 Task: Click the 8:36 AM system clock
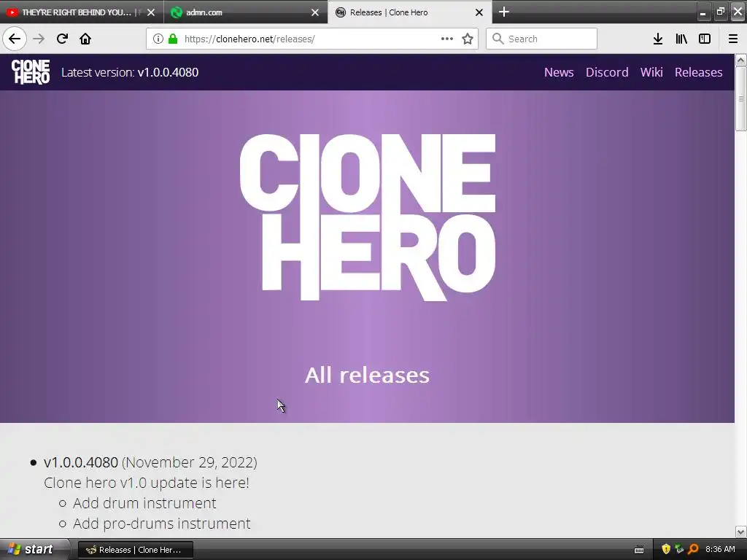(x=720, y=550)
